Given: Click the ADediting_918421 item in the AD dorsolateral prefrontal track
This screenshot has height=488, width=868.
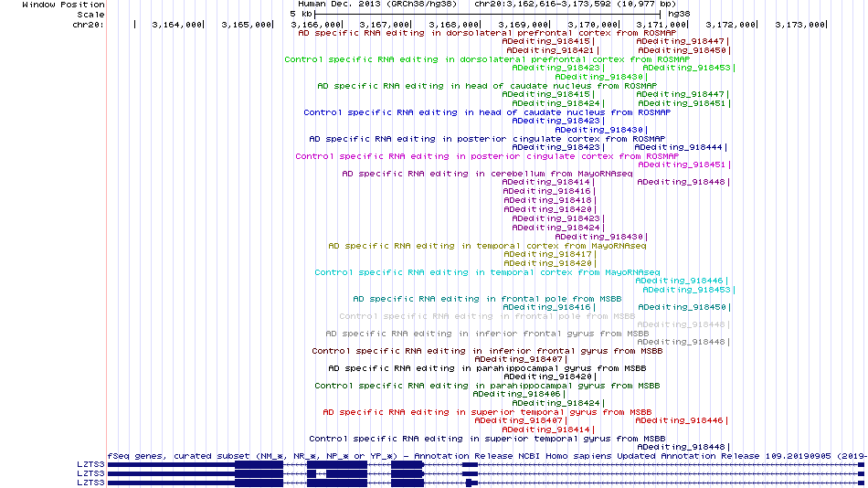Looking at the screenshot, I should (x=551, y=50).
